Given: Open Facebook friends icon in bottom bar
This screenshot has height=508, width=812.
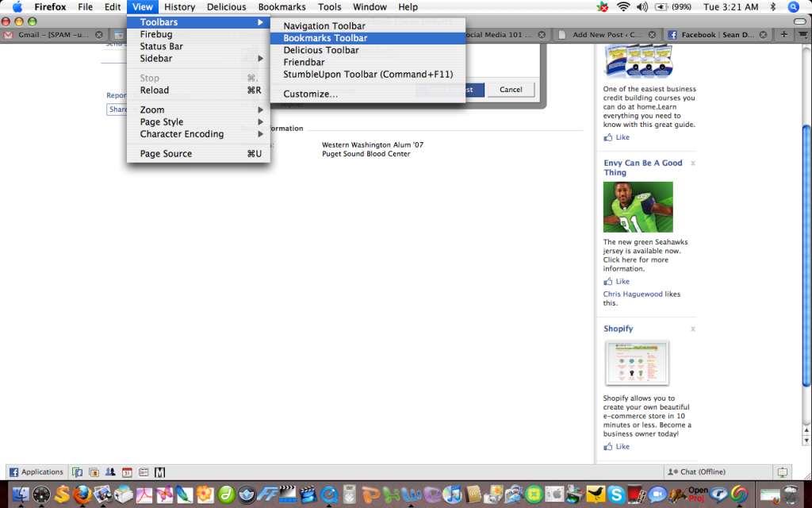Looking at the screenshot, I should 110,472.
